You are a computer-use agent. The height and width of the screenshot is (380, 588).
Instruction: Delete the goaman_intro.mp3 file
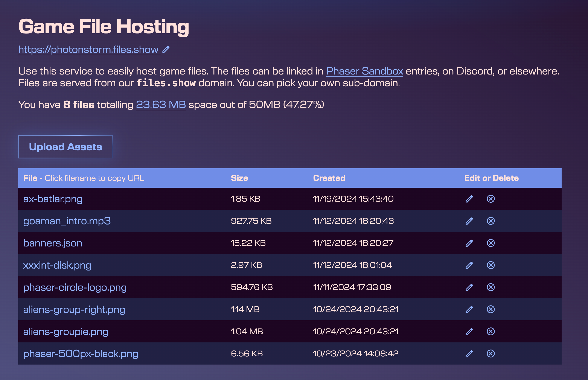491,221
